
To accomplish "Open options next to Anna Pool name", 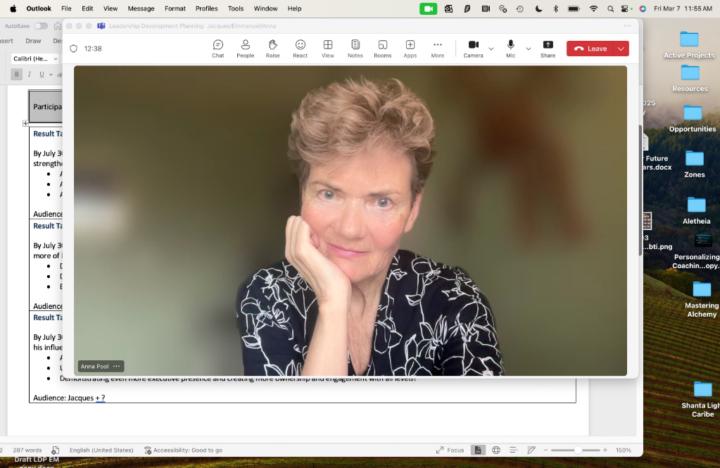I will pyautogui.click(x=116, y=366).
